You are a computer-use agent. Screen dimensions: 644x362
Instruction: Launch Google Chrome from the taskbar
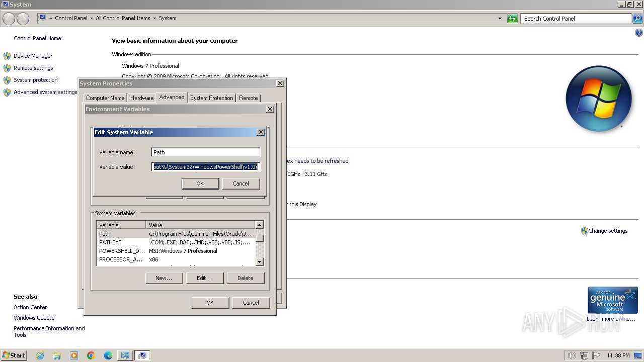[x=91, y=355]
